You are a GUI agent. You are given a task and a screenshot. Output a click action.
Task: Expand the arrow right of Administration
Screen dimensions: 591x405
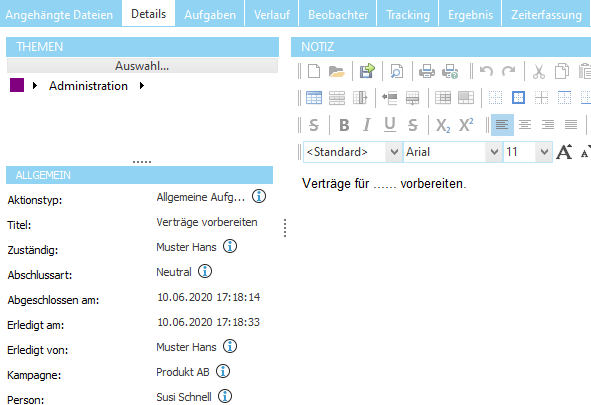click(142, 86)
